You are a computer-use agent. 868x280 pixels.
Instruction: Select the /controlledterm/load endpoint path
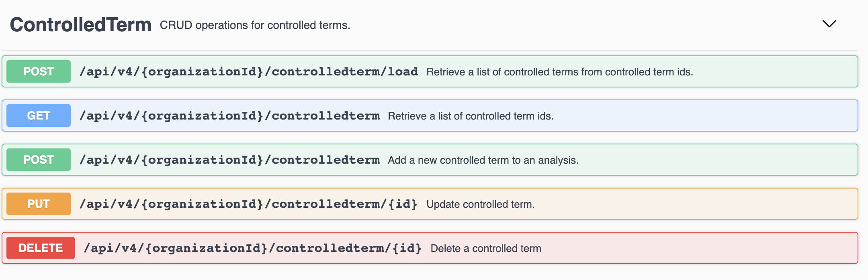point(249,72)
